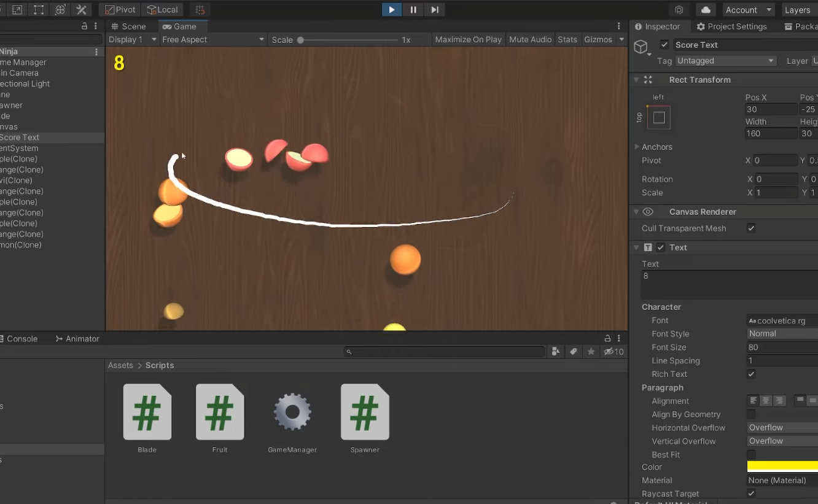Toggle Cull Transparent Mesh checkbox
Screen dimensions: 818x504
(751, 228)
